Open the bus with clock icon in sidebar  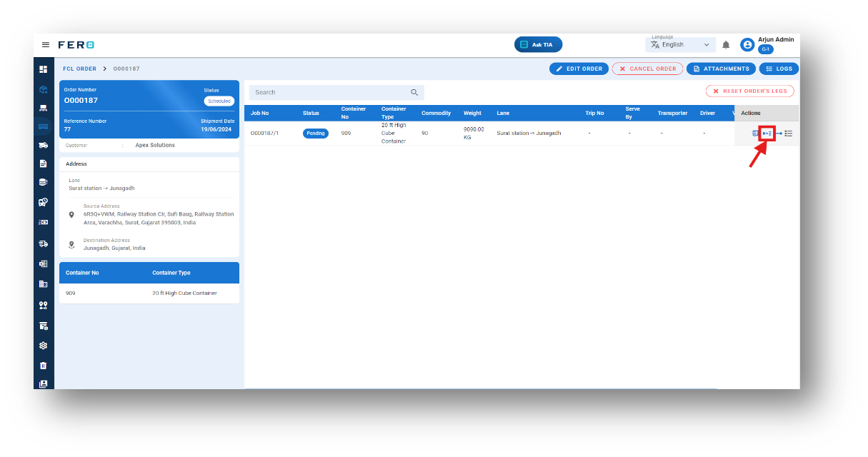click(44, 202)
